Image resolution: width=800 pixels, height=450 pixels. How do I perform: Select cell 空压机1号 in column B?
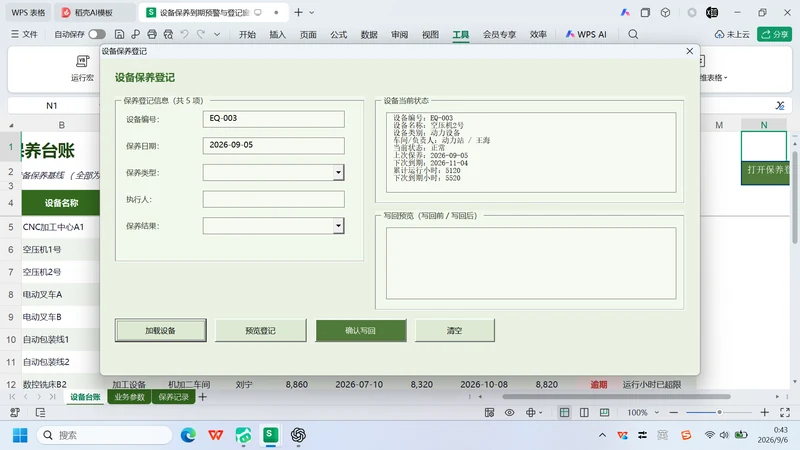click(60, 249)
